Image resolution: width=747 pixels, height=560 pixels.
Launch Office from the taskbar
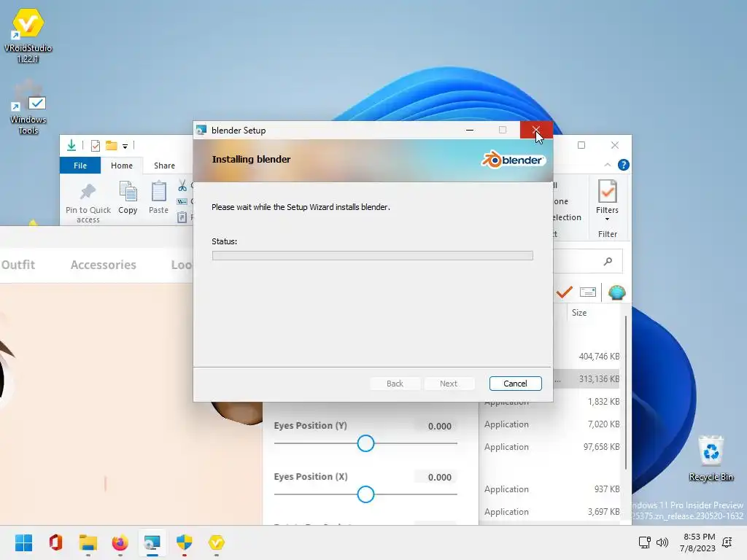click(x=55, y=542)
